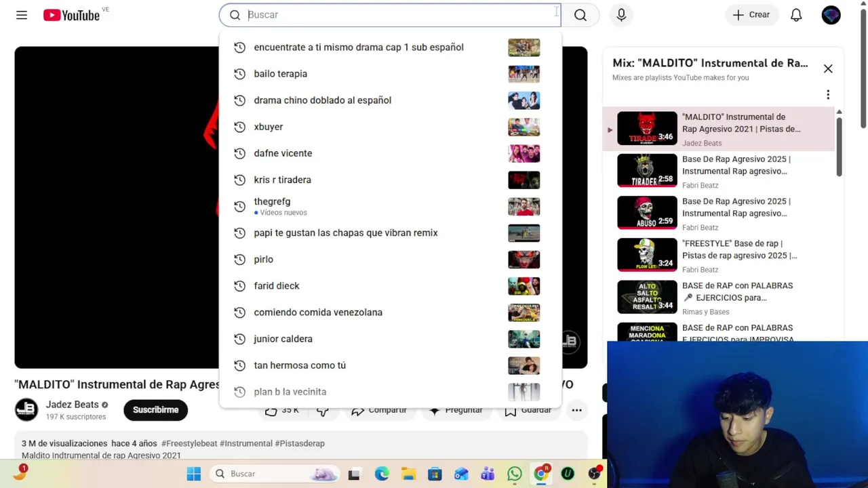
Task: Open WhatsApp from the taskbar
Action: click(x=515, y=474)
